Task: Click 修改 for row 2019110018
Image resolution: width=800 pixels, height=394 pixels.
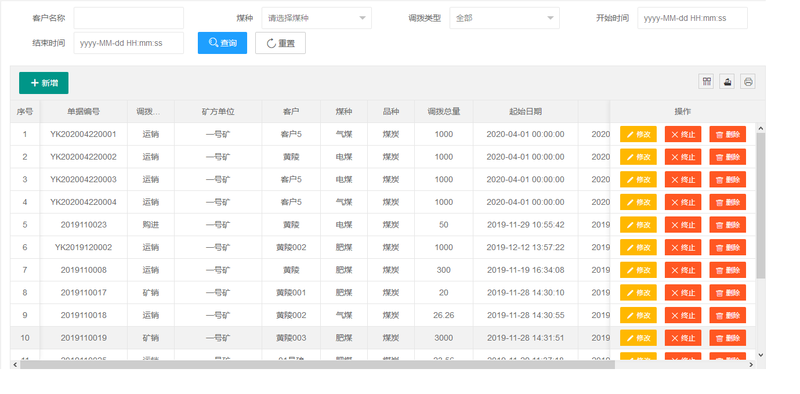Action: tap(638, 315)
